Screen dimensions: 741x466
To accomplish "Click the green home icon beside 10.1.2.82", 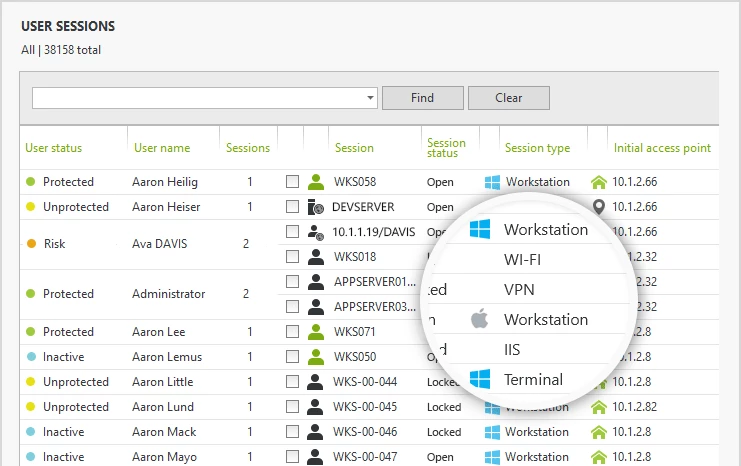I will tap(599, 407).
